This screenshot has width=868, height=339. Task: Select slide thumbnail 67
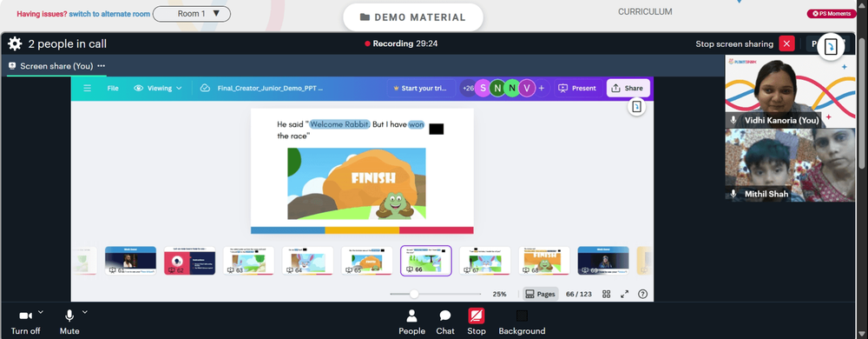(x=485, y=261)
